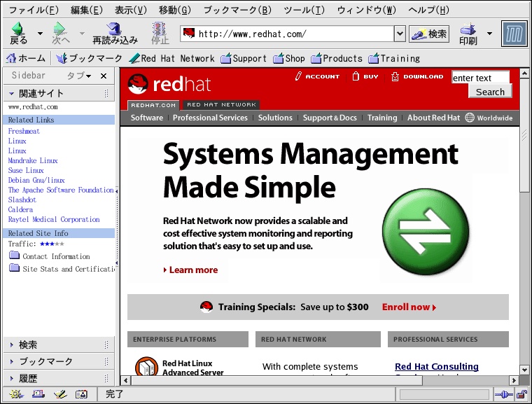532x404 pixels.
Task: Click the horizontal scrollbar at page bottom
Action: (x=280, y=381)
